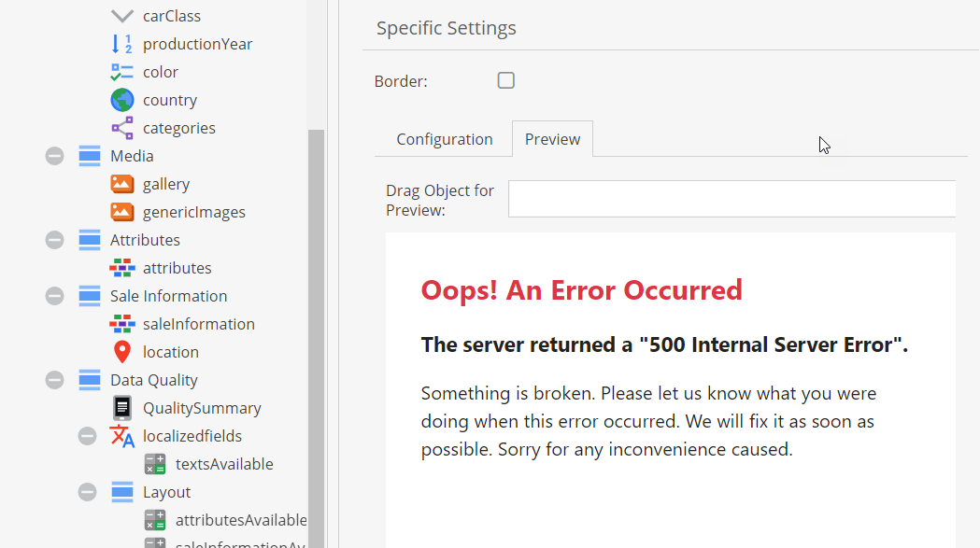Image resolution: width=980 pixels, height=548 pixels.
Task: Collapse the Media tree group
Action: tap(54, 156)
